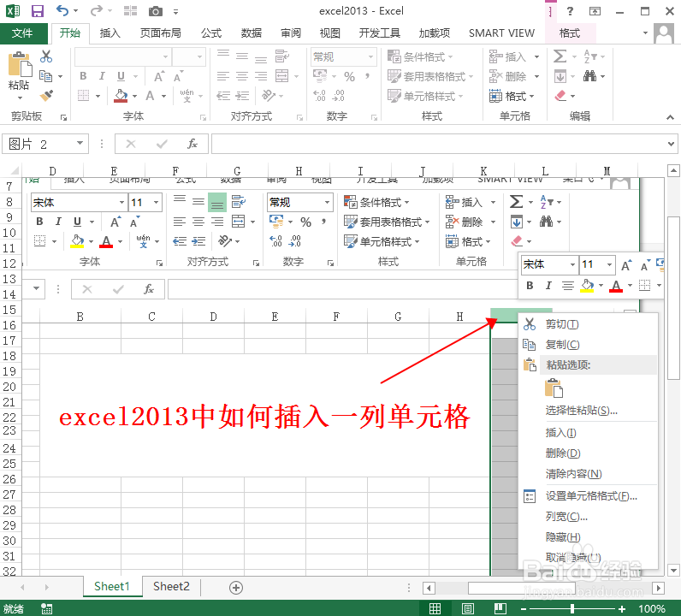Click the zoom slider handle

click(572, 609)
